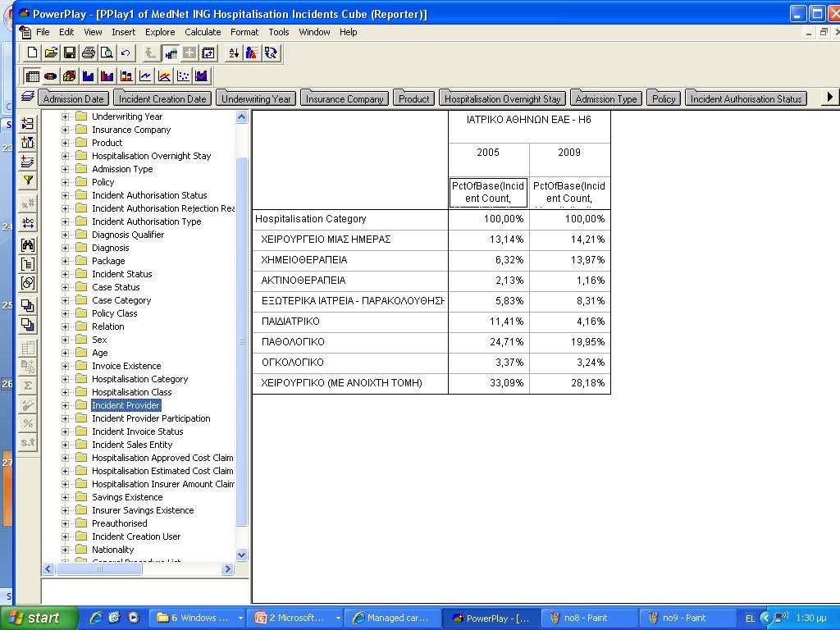The height and width of the screenshot is (630, 840).
Task: Expand the Nationality tree node
Action: [x=65, y=550]
